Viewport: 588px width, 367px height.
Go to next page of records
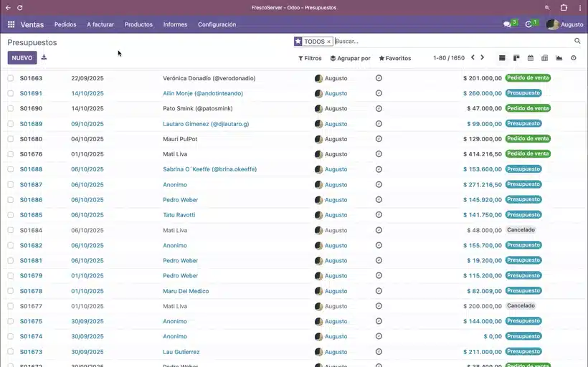click(483, 58)
